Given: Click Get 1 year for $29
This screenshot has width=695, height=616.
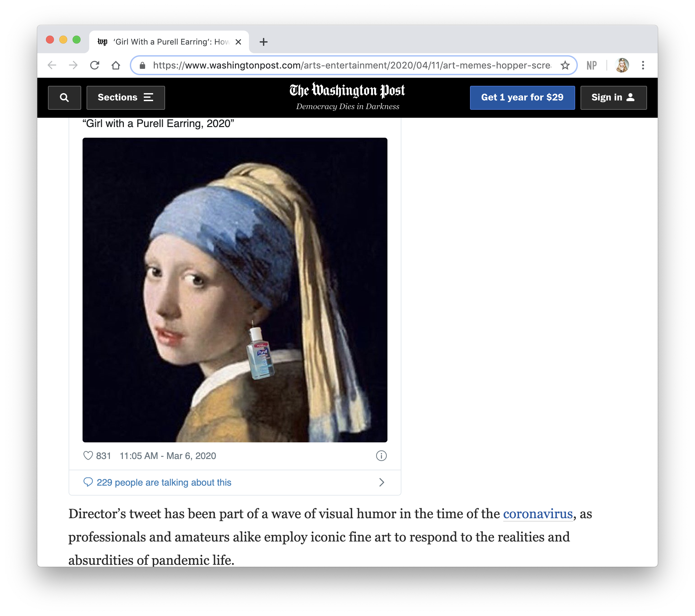Looking at the screenshot, I should [x=522, y=97].
